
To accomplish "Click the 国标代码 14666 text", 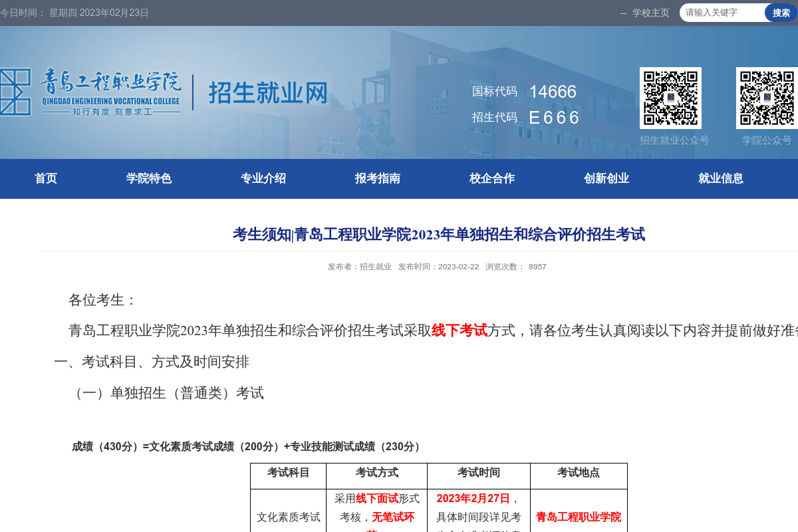I will click(x=524, y=92).
